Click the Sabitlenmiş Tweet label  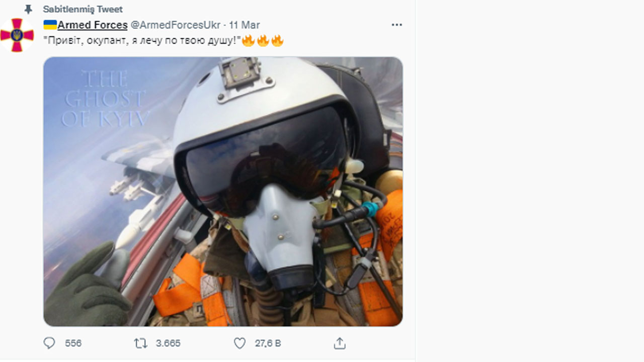83,10
